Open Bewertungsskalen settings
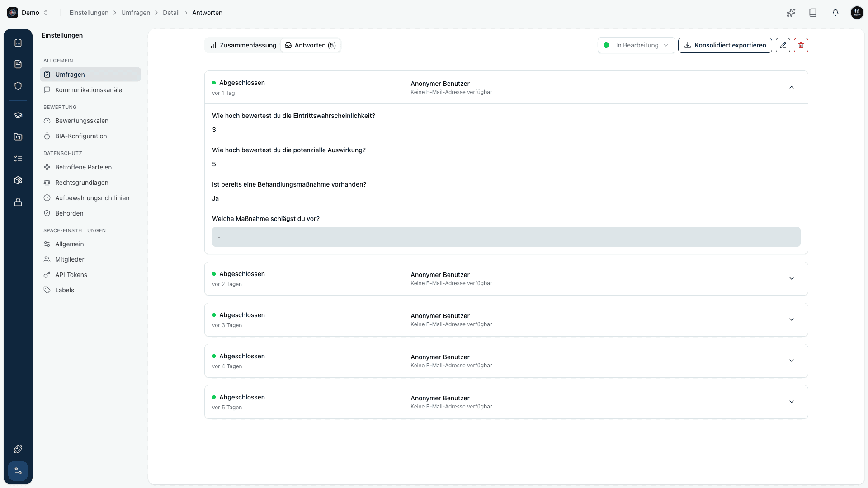 (90, 121)
